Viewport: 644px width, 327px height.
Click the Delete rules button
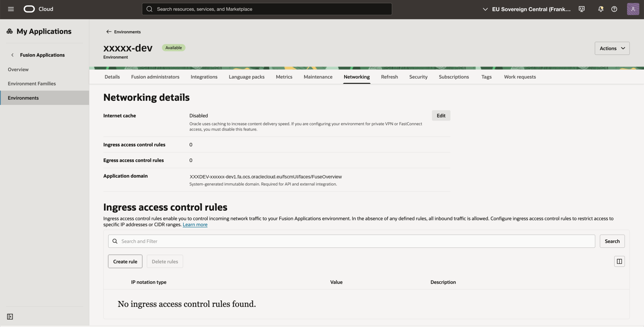click(x=165, y=261)
